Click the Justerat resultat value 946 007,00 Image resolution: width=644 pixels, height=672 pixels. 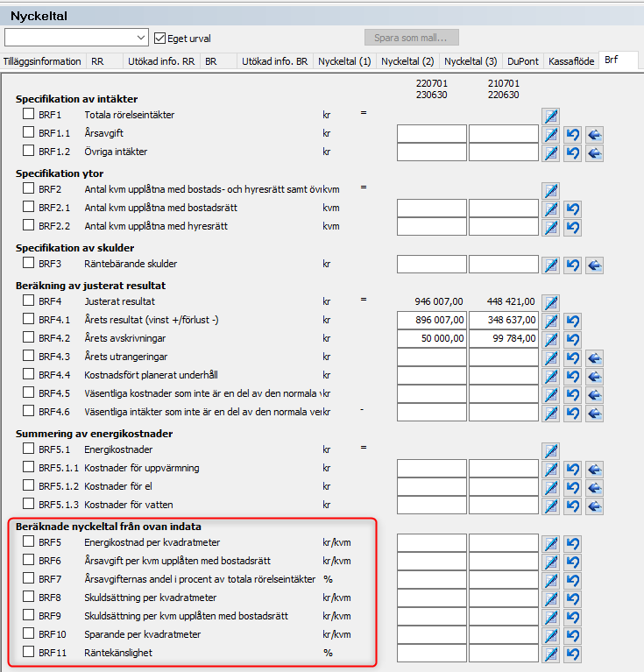point(439,301)
